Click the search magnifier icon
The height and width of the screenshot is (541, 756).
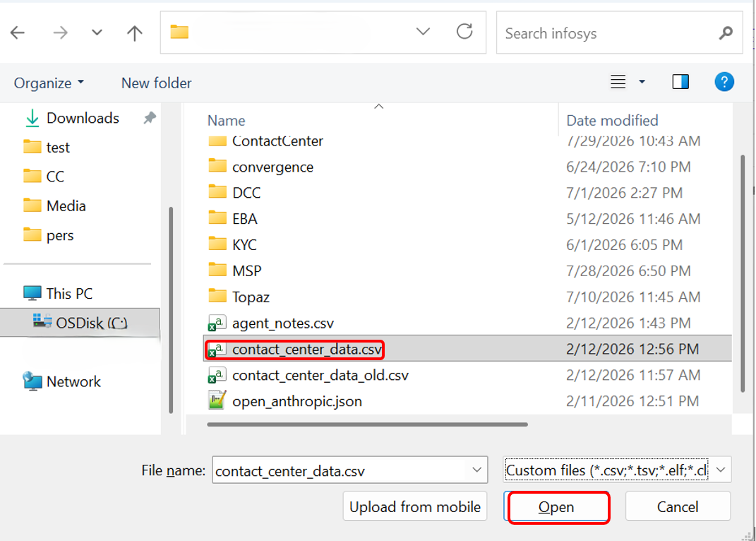(726, 32)
